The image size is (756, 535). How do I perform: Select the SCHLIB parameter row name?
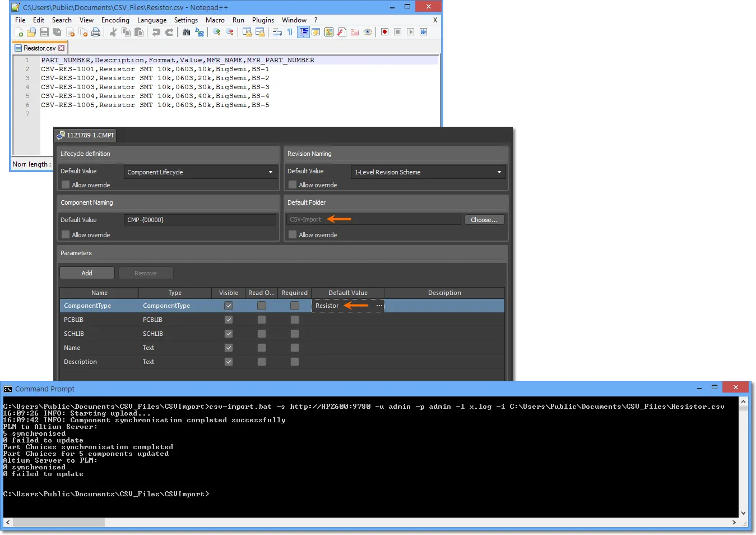click(74, 334)
